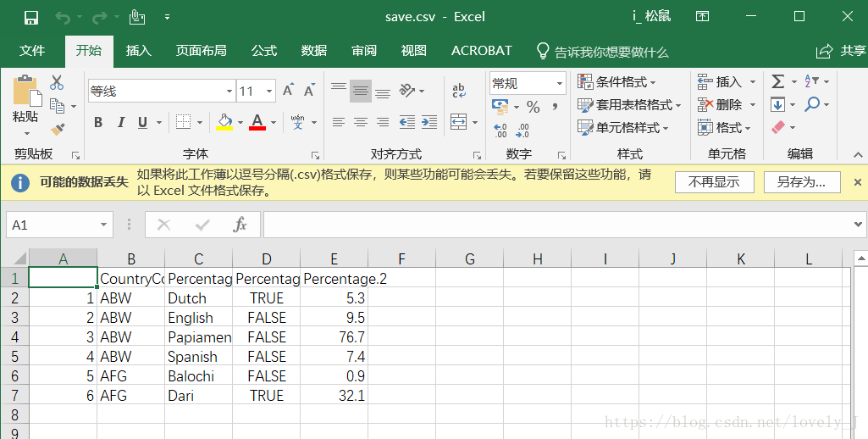
Task: Align text right
Action: (383, 122)
